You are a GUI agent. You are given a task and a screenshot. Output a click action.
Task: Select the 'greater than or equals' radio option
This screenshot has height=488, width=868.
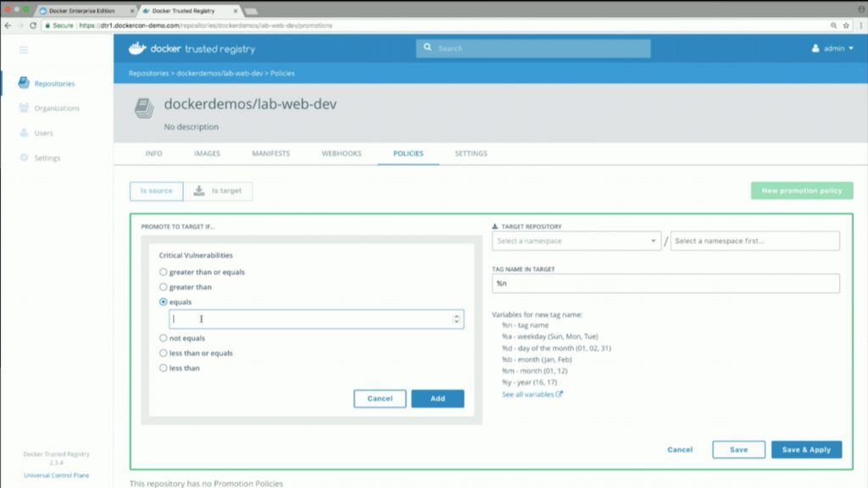pos(164,272)
